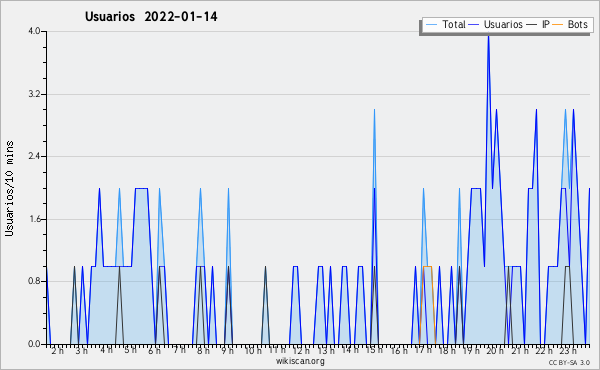Click the 3 h x-axis label
This screenshot has width=600, height=370.
(81, 351)
